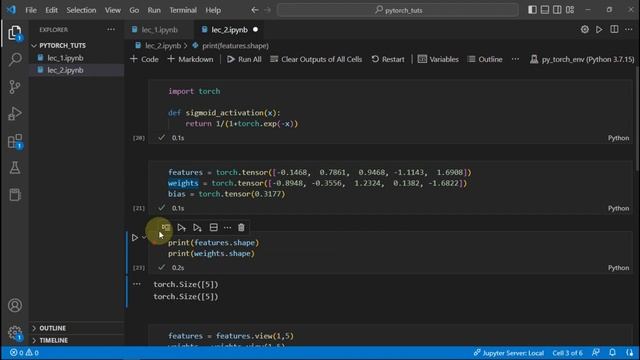The image size is (640, 360).
Task: Open the Testing flask view
Action: click(x=15, y=168)
